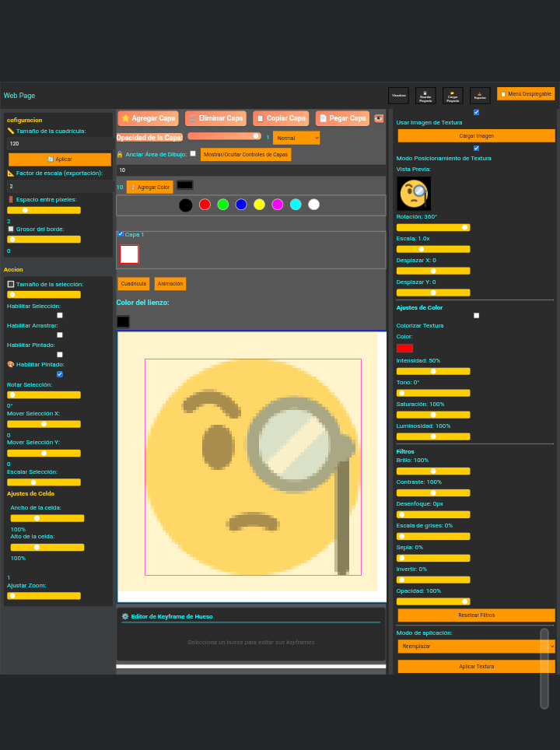Click the Copiar Capa button

(x=281, y=118)
